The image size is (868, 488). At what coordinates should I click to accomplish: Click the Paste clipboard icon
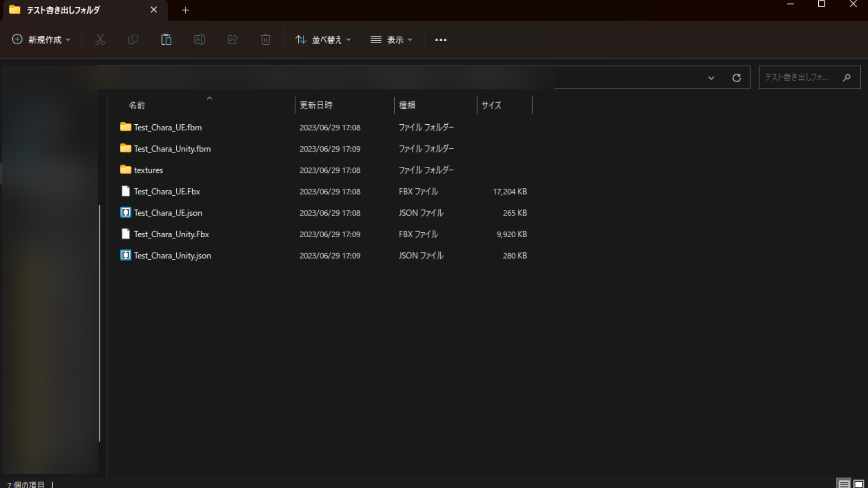166,40
